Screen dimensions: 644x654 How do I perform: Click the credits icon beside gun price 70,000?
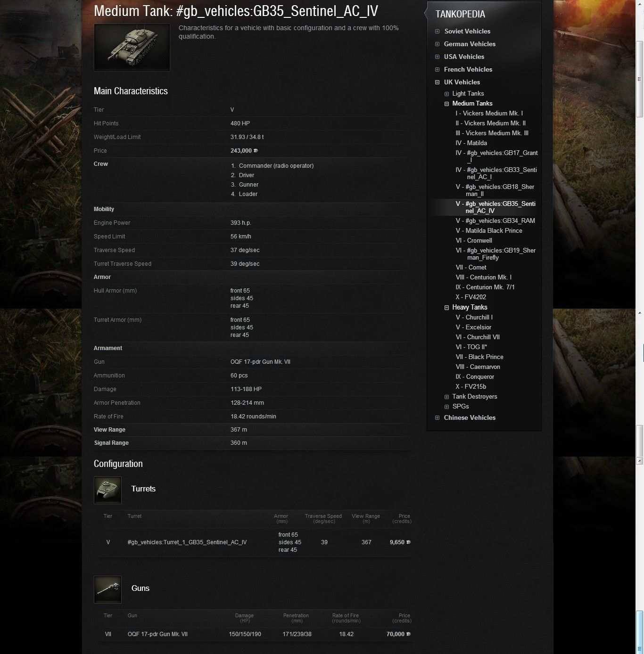[408, 634]
